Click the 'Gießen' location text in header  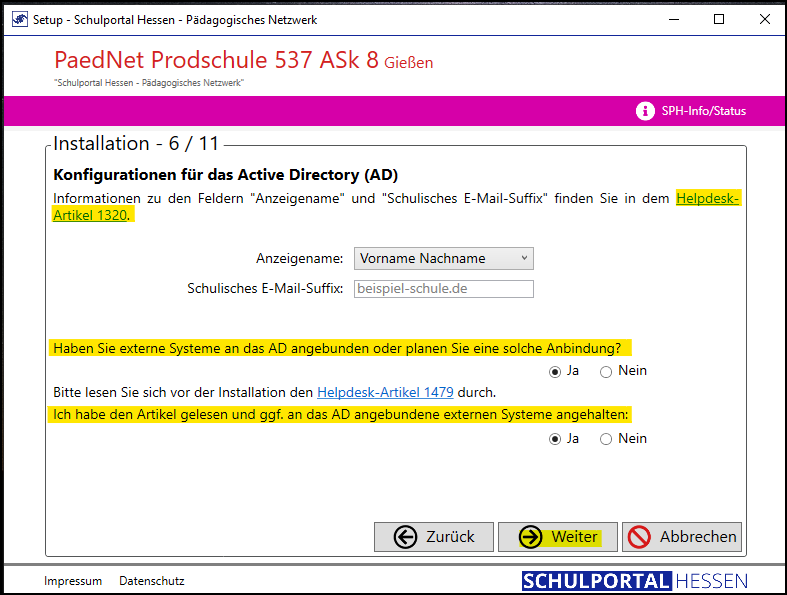(x=409, y=63)
